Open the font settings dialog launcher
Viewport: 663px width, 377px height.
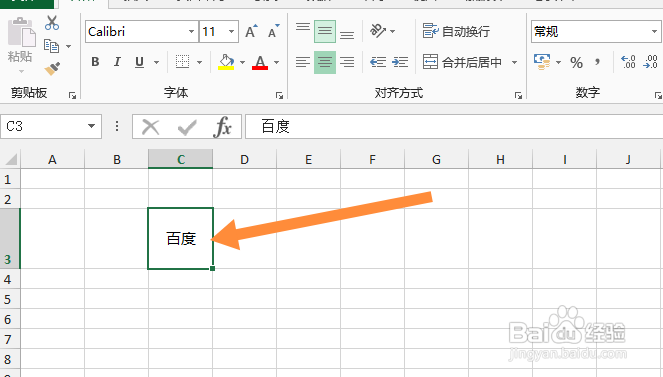279,96
